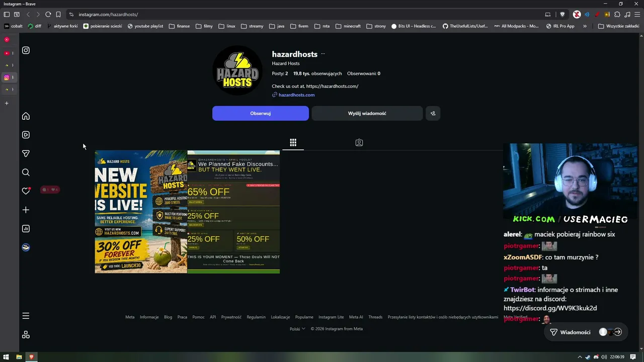Open new vertical tab with plus
644x362 pixels.
(x=7, y=103)
